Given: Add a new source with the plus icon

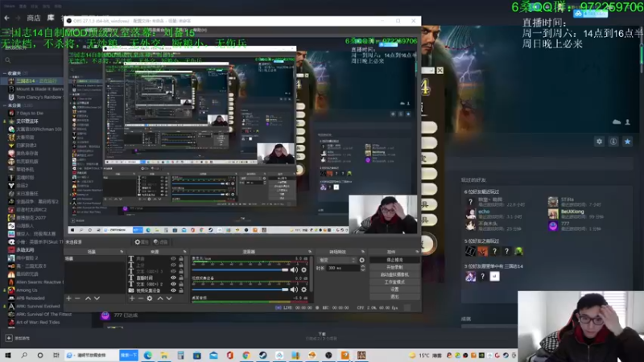Looking at the screenshot, I should coord(132,298).
